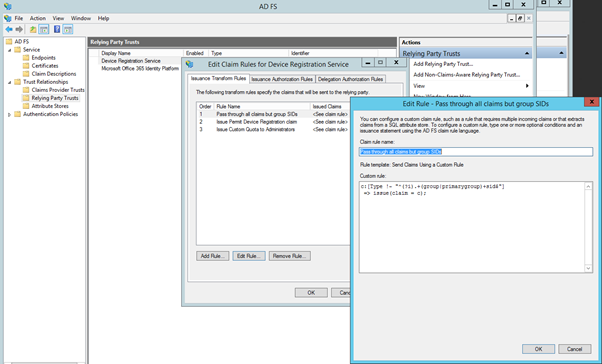Click the Up one level folder icon
The height and width of the screenshot is (364, 602).
33,29
